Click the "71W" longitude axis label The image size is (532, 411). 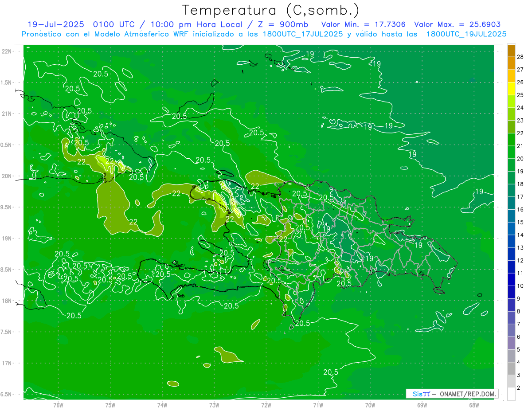[318, 405]
